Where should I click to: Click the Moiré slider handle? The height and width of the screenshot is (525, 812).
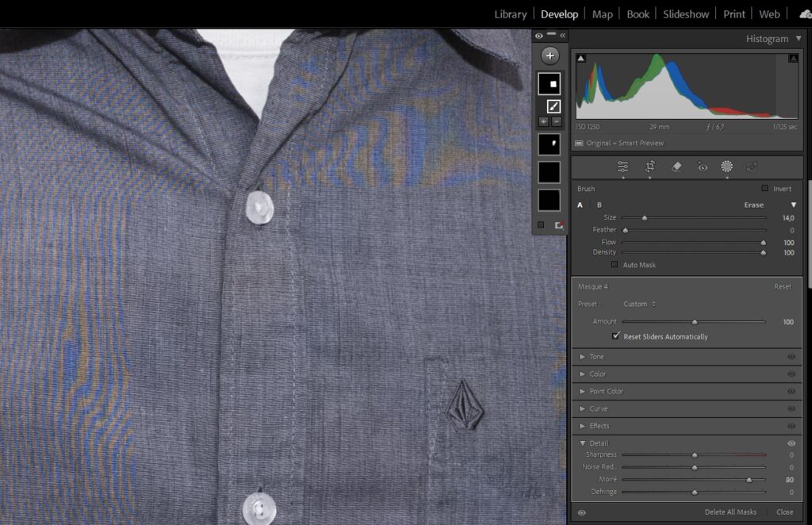(749, 480)
